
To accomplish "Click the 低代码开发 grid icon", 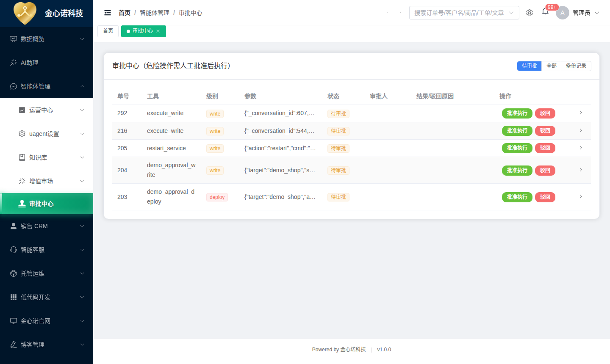I will coord(14,297).
